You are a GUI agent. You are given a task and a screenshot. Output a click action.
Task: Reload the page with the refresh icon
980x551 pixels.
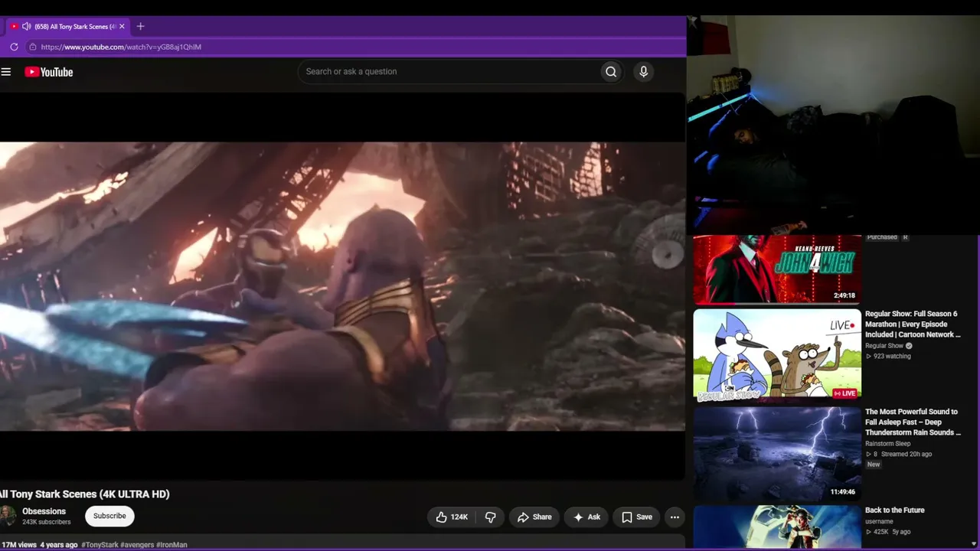pos(14,47)
